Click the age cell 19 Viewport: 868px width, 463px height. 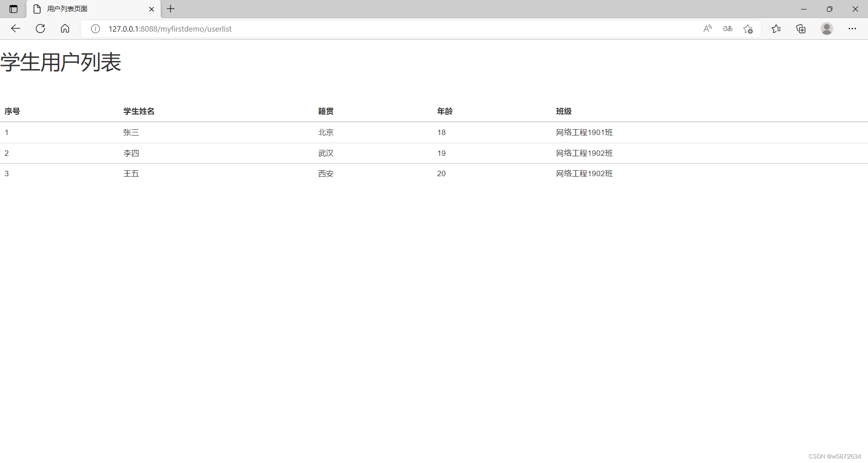click(x=441, y=153)
